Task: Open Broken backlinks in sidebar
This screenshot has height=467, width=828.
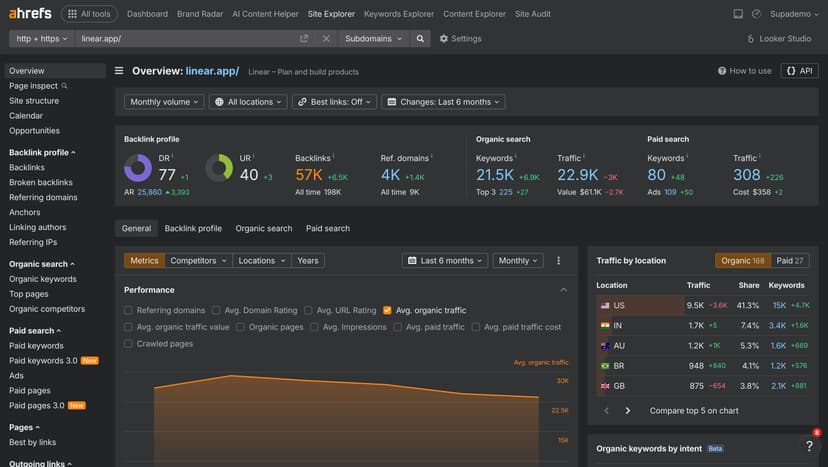Action: (41, 182)
